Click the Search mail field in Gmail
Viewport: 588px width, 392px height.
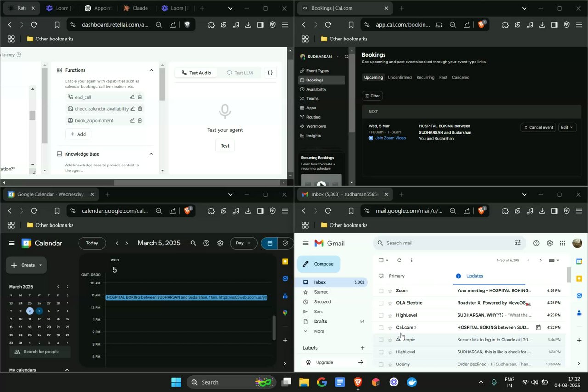pyautogui.click(x=449, y=243)
